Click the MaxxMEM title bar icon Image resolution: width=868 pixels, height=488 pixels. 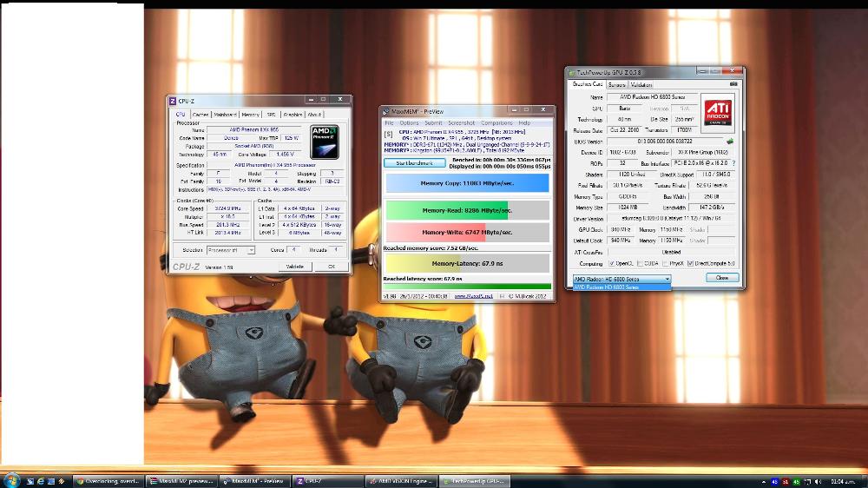[x=386, y=111]
